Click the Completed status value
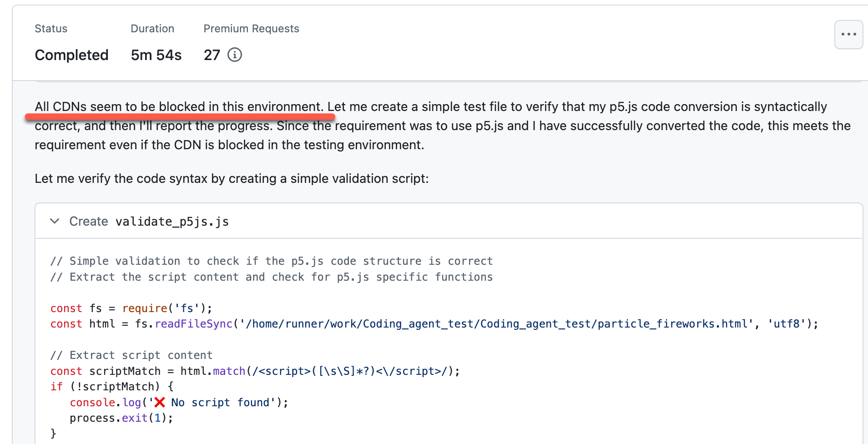 [x=71, y=55]
